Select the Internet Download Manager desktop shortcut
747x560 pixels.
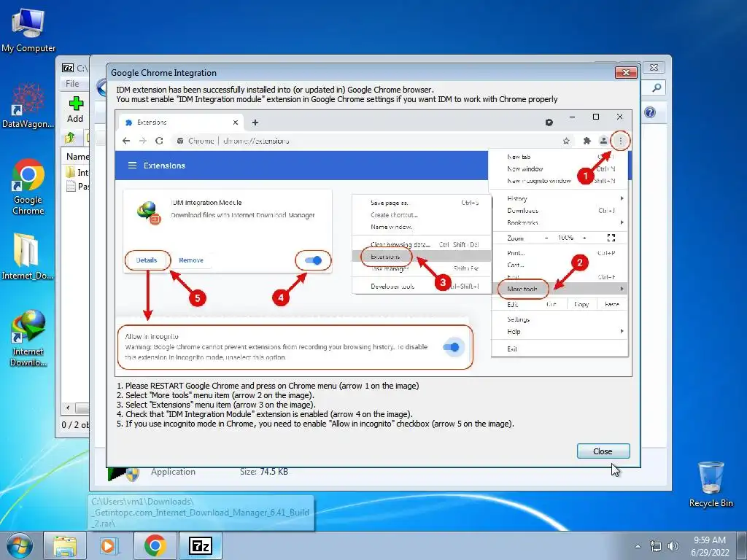click(x=28, y=338)
